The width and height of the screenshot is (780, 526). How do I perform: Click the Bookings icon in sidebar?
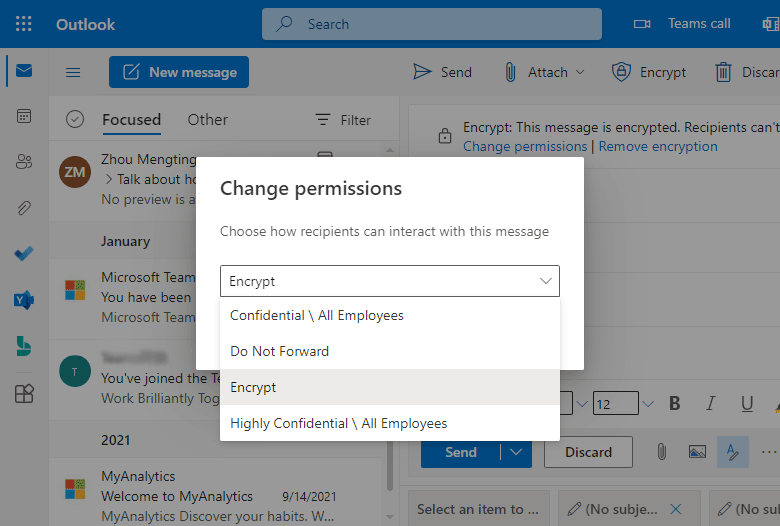tap(24, 346)
